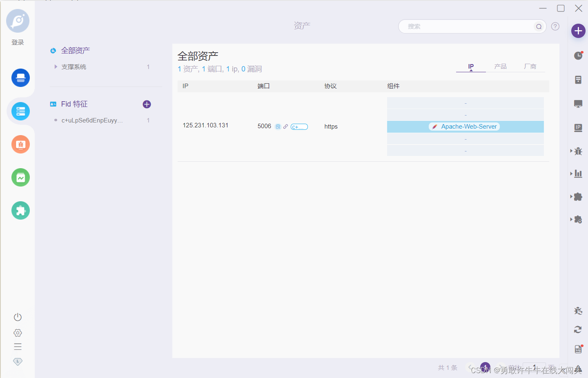
Task: Open task history clock icon
Action: point(578,56)
